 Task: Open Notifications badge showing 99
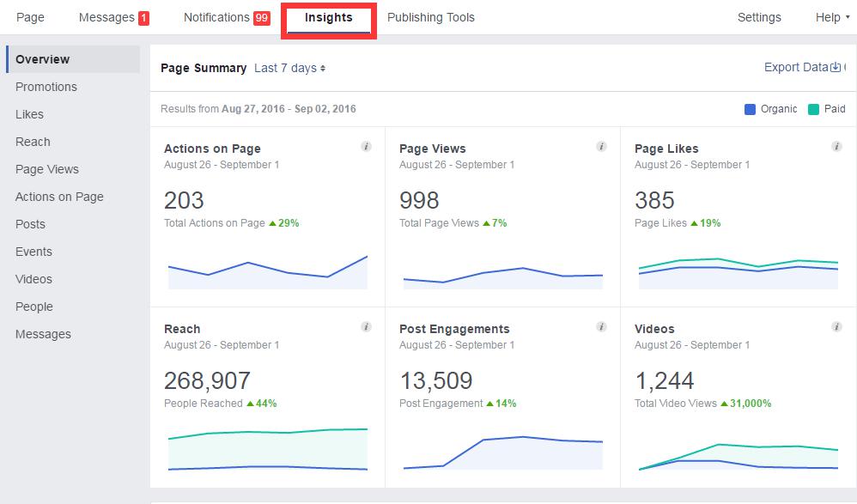click(x=261, y=18)
